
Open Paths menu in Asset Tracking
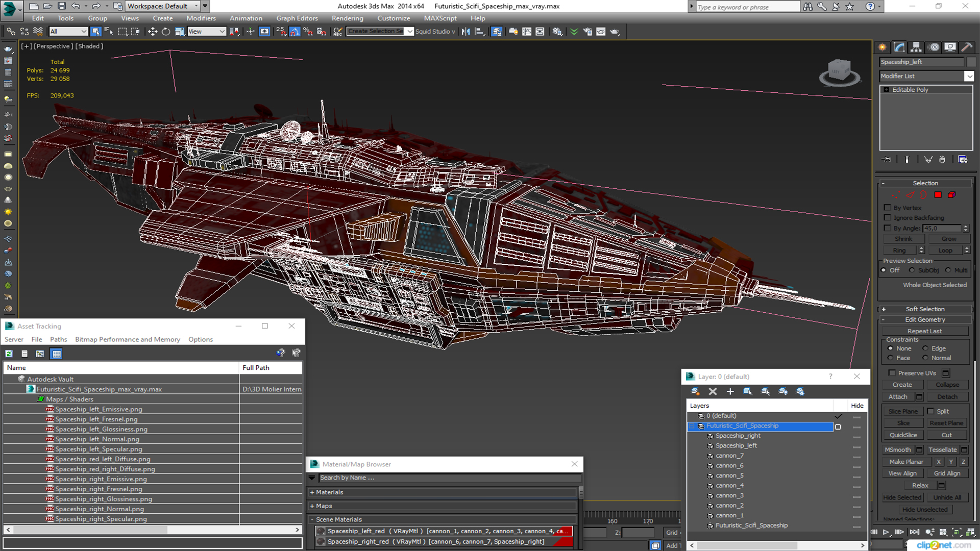click(x=58, y=339)
